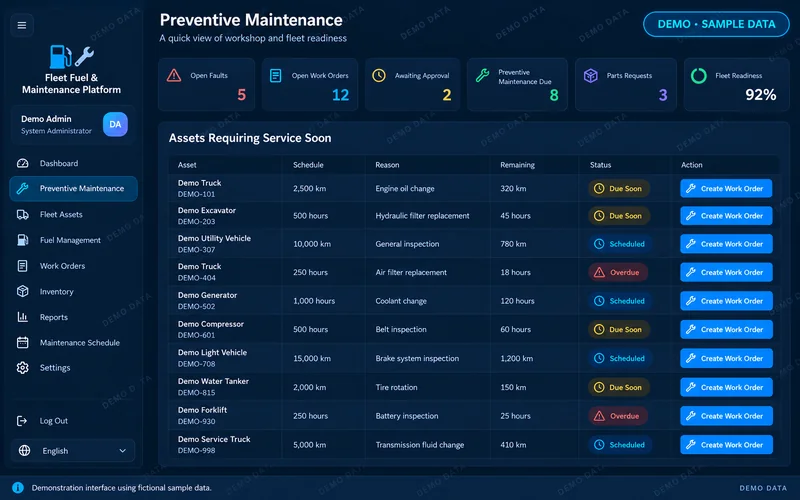Click the hamburger menu icon
This screenshot has height=500, width=800.
22,25
